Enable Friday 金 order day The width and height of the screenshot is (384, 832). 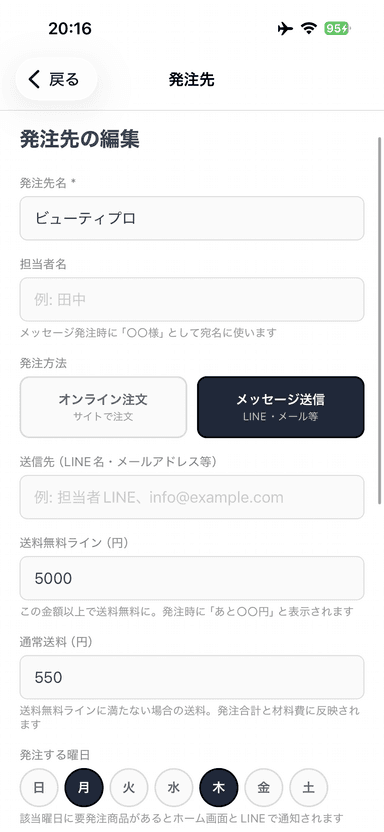tap(264, 787)
